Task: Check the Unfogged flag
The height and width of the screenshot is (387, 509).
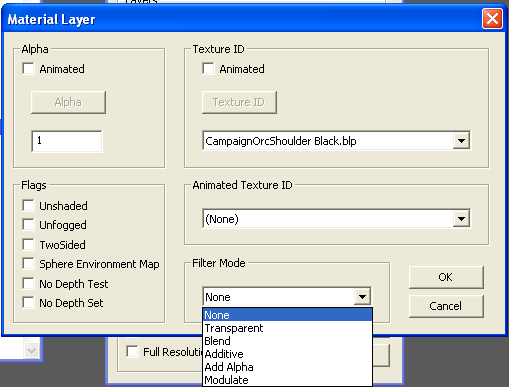Action: 29,225
